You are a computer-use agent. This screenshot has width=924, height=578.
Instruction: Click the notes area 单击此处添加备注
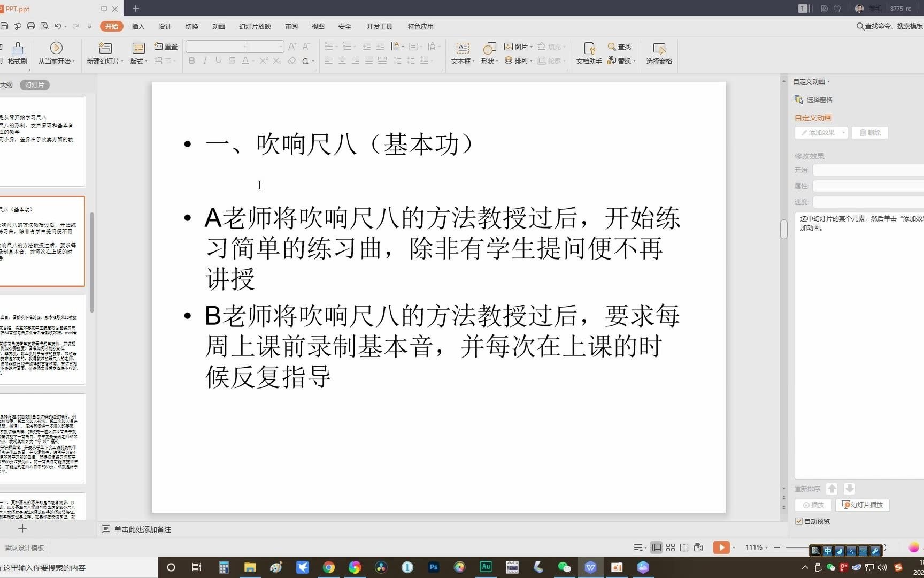coord(142,529)
